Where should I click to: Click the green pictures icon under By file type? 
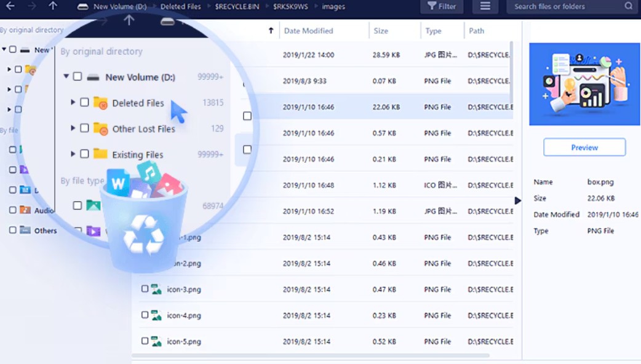pyautogui.click(x=94, y=205)
